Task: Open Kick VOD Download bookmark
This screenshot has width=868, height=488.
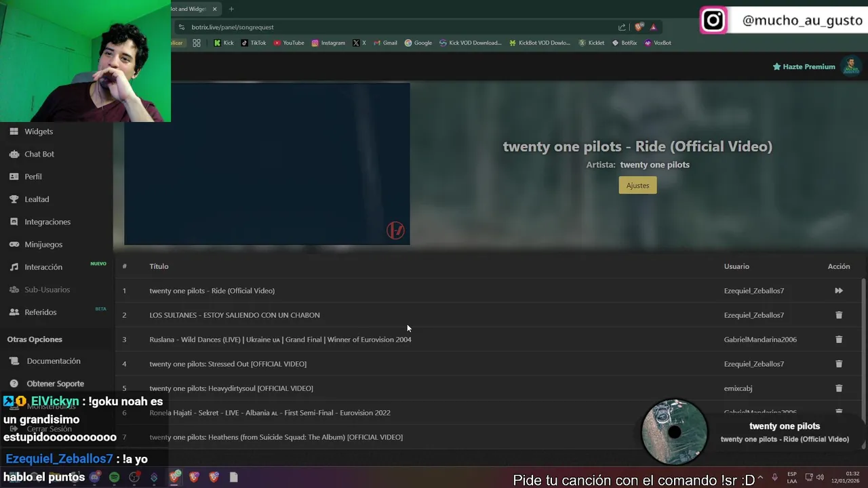Action: tap(471, 43)
